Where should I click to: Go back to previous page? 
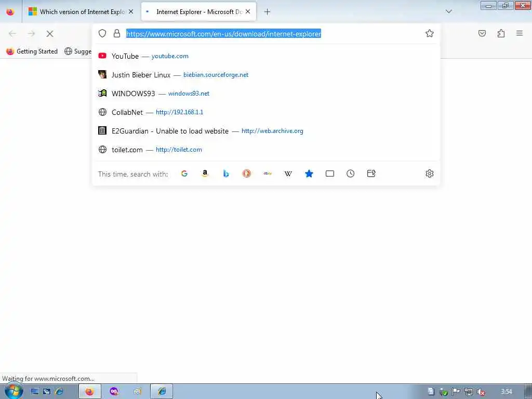[12, 34]
